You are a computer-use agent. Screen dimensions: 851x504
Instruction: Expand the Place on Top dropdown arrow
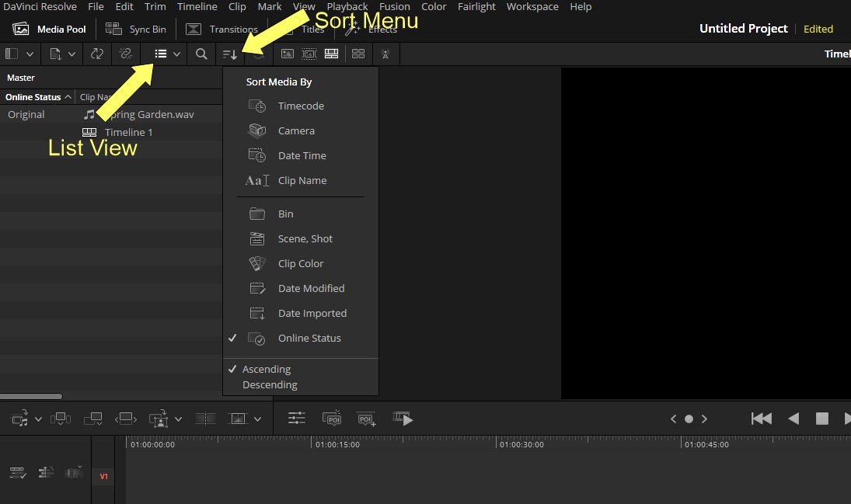(x=178, y=419)
